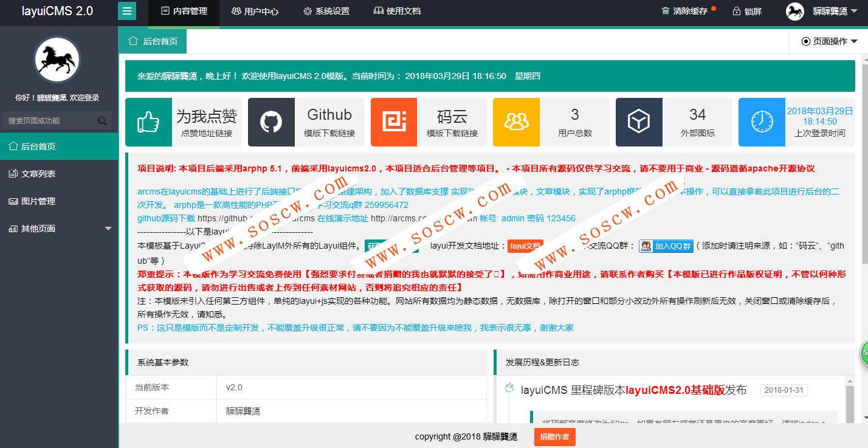Click the 使用文档 book icon
Image resolution: width=868 pixels, height=448 pixels.
[x=378, y=11]
